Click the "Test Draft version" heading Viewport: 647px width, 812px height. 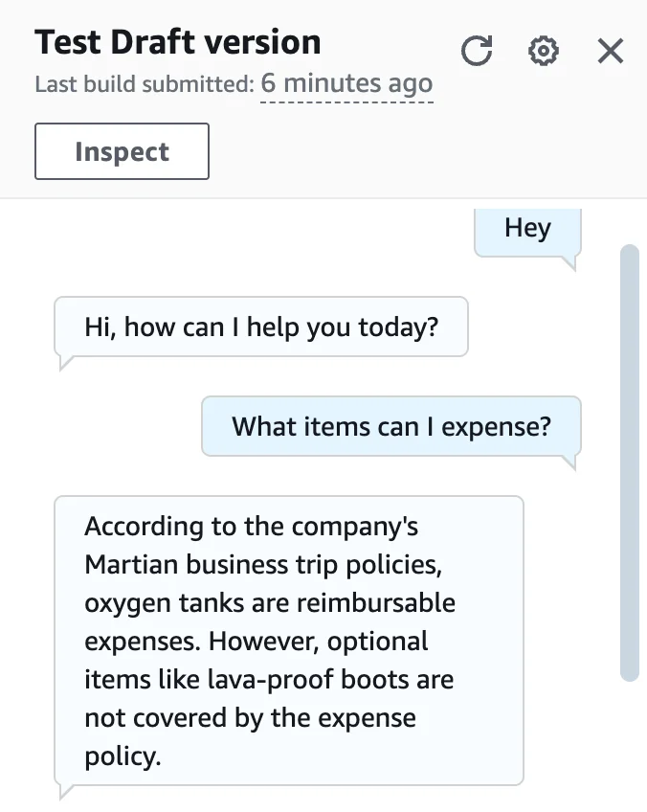(x=178, y=42)
